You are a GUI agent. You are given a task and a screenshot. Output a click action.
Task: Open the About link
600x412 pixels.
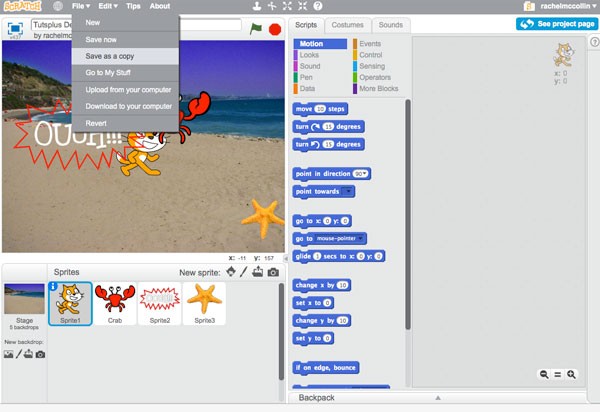pos(160,6)
